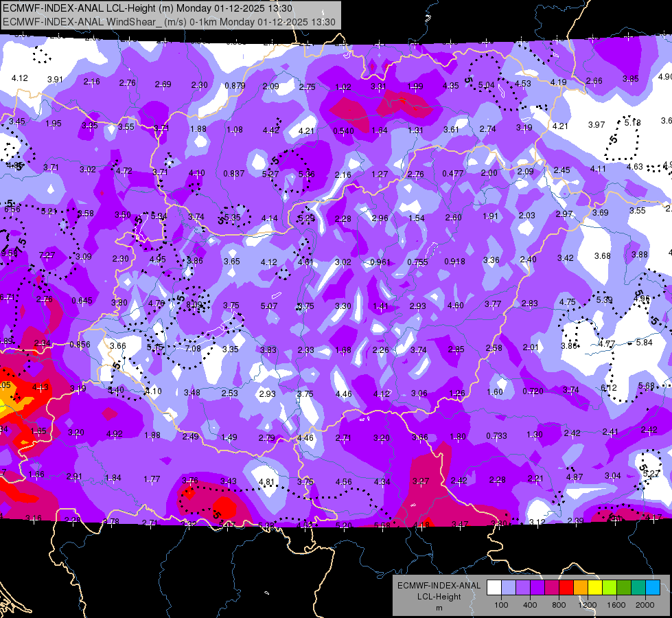The height and width of the screenshot is (618, 672).
Task: Click the wind shear value 1.54
Action: 417,218
